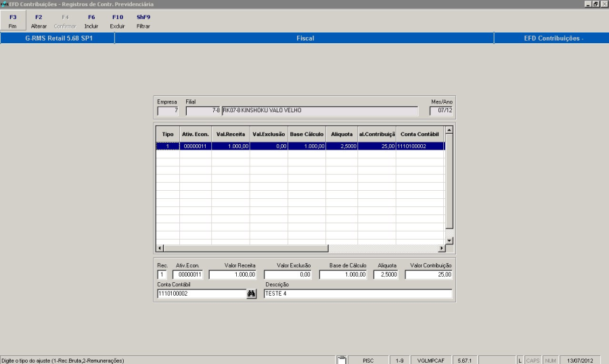Open the Conta Contábil binoculars search icon
Viewport: 609px width, 364px height.
pyautogui.click(x=251, y=294)
